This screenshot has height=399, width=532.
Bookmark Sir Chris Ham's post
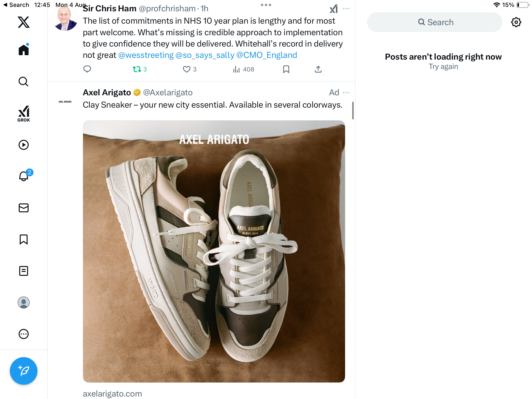point(286,69)
